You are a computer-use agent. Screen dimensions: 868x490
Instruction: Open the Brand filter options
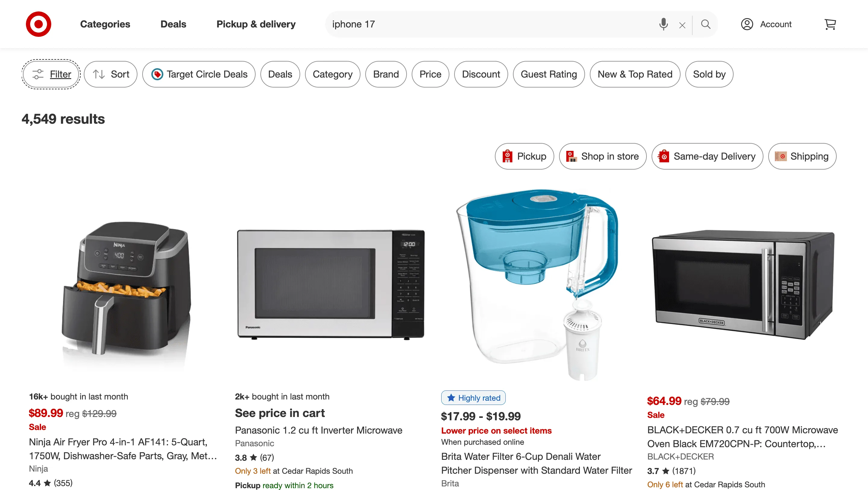coord(386,74)
